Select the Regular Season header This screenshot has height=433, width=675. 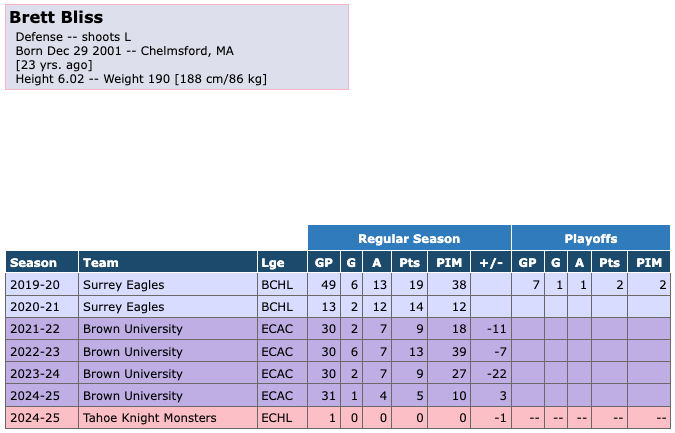point(409,239)
